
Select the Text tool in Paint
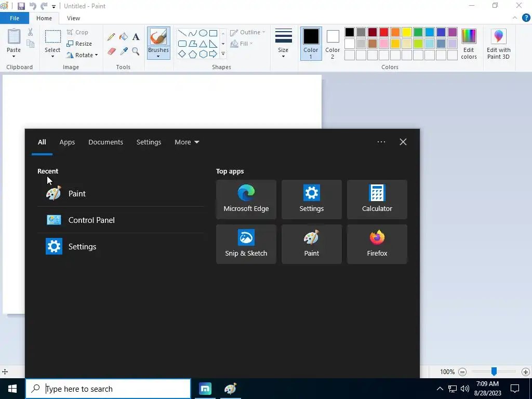click(136, 37)
